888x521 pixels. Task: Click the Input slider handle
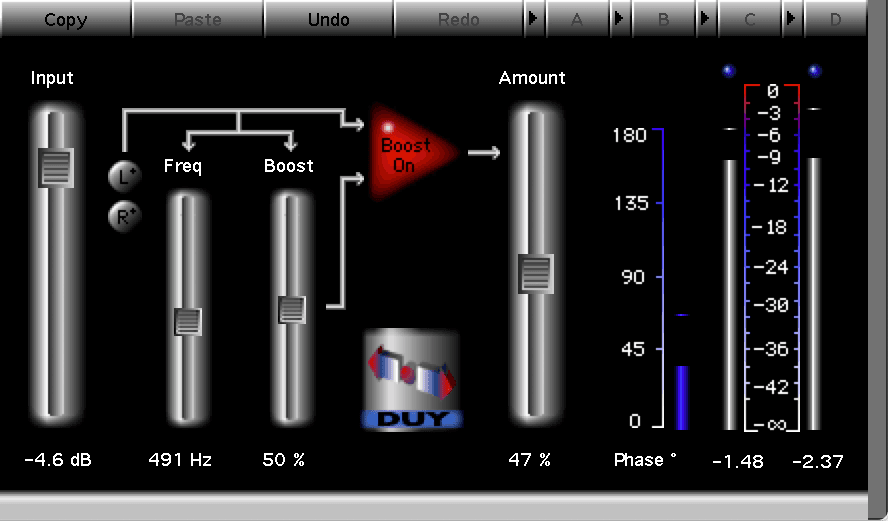[55, 167]
